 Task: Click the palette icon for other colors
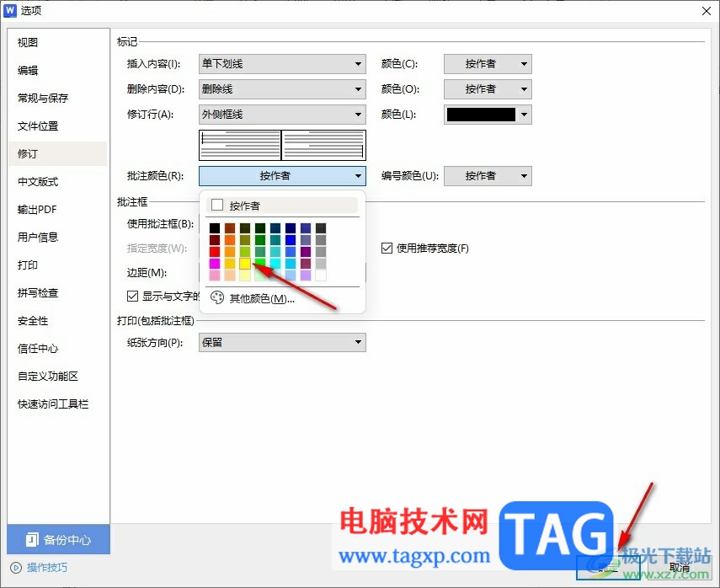216,298
